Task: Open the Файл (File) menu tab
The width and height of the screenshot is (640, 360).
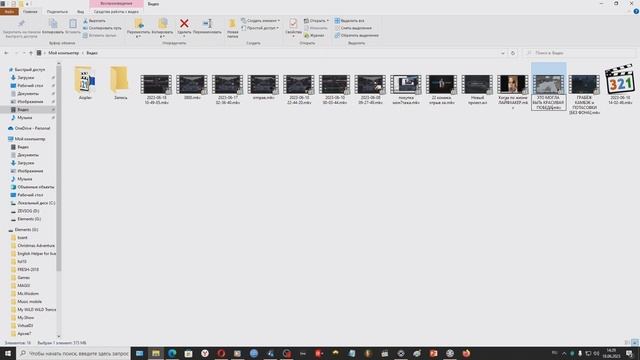Action: 9,12
